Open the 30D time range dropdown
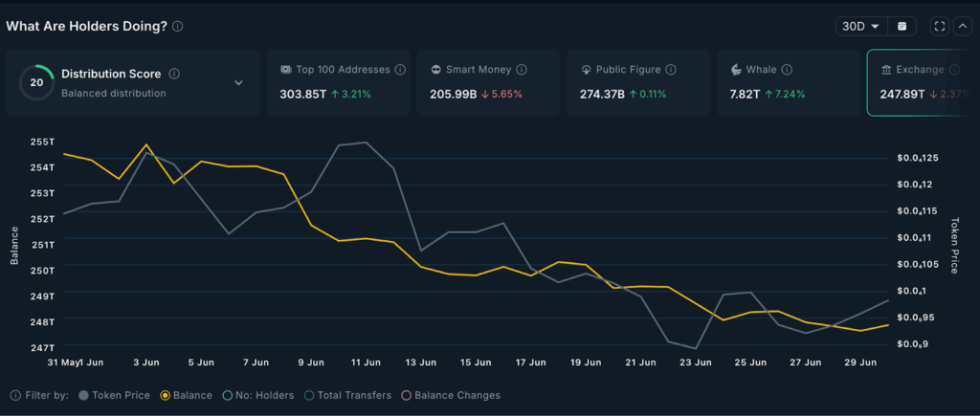Viewport: 980px width, 416px height. click(860, 26)
